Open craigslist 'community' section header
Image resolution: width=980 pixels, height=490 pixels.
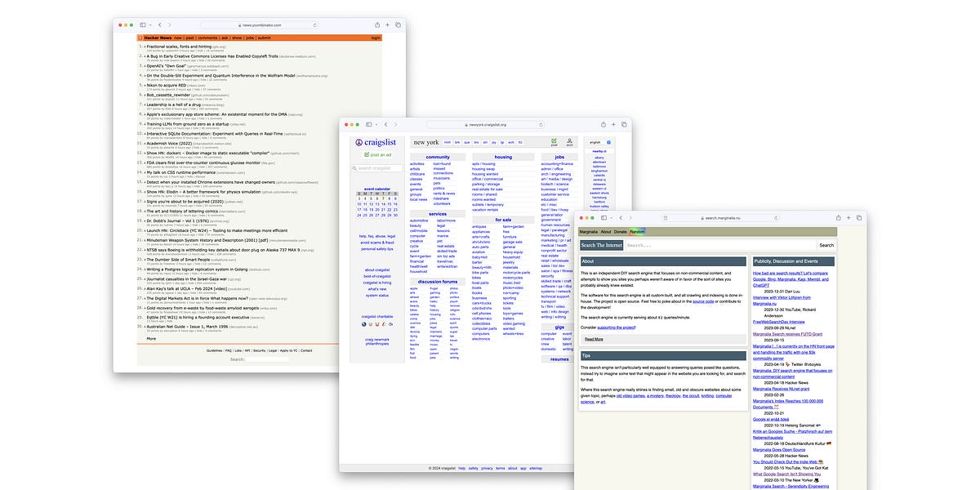(x=438, y=157)
